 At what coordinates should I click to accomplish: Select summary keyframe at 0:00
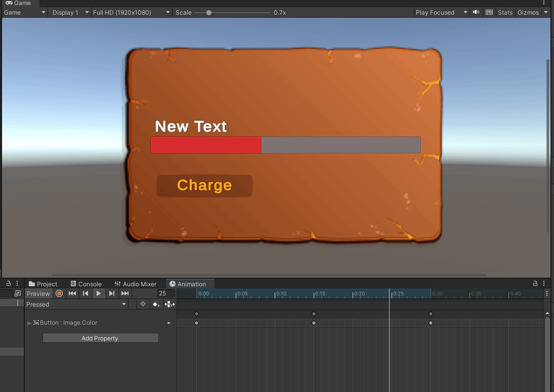tap(196, 314)
